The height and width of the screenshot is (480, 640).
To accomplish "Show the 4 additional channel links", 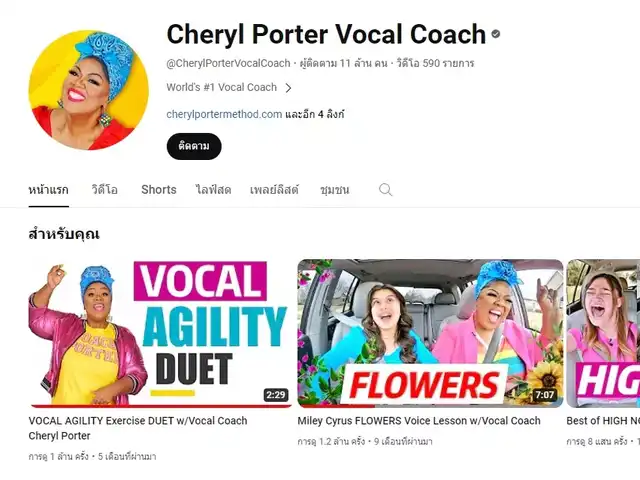I will tap(314, 114).
